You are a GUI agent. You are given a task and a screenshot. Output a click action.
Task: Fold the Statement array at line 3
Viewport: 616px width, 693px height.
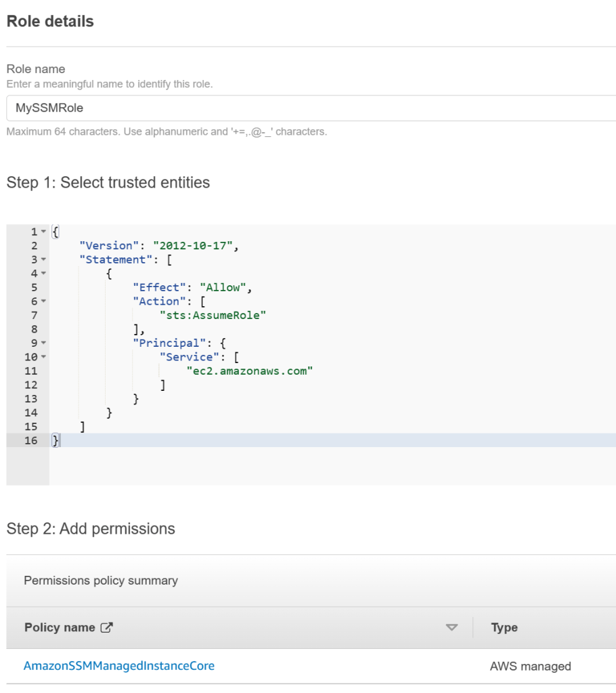(44, 259)
